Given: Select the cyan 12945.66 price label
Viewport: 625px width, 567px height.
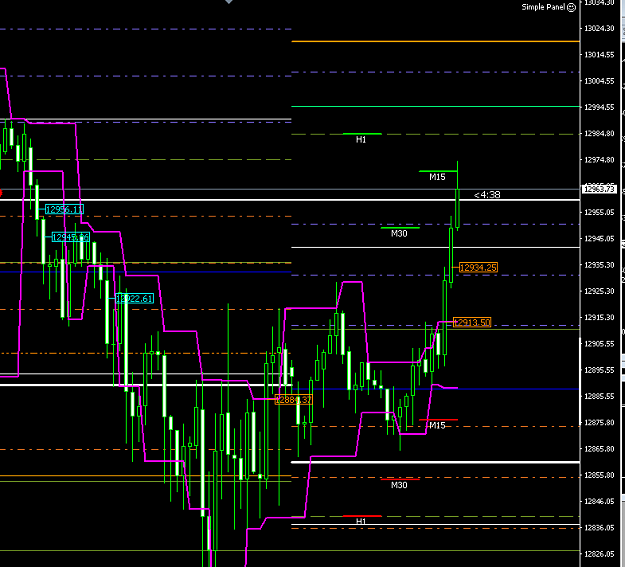Looking at the screenshot, I should click(71, 238).
